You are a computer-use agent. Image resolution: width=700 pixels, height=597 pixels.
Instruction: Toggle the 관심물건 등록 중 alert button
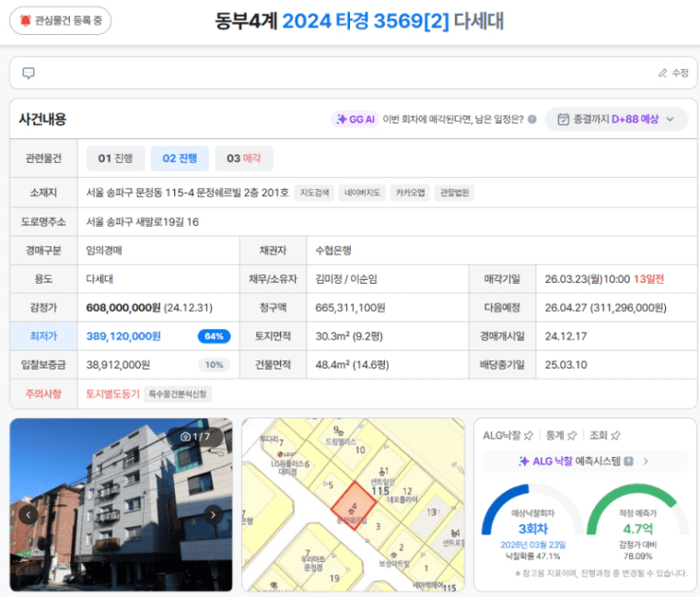click(x=61, y=20)
